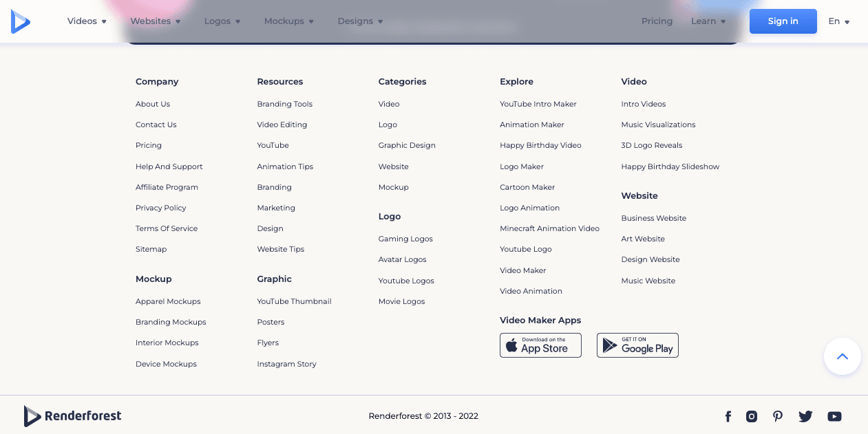
Task: Open the 3D Logo Reveals link
Action: click(652, 145)
